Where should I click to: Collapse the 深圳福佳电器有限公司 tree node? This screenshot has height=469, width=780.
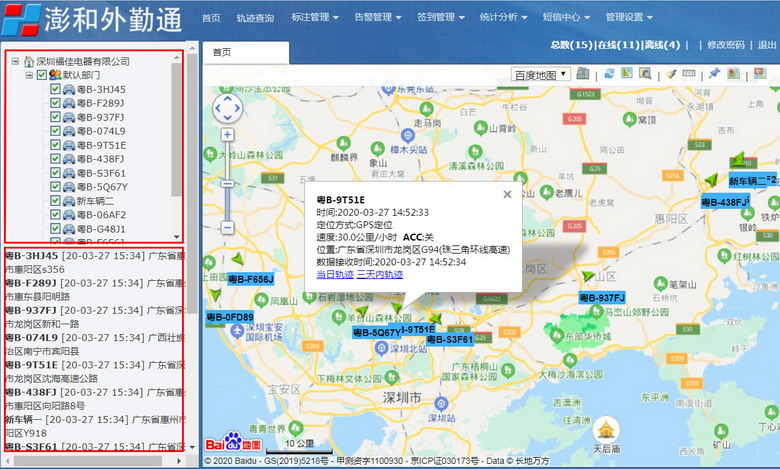click(15, 61)
